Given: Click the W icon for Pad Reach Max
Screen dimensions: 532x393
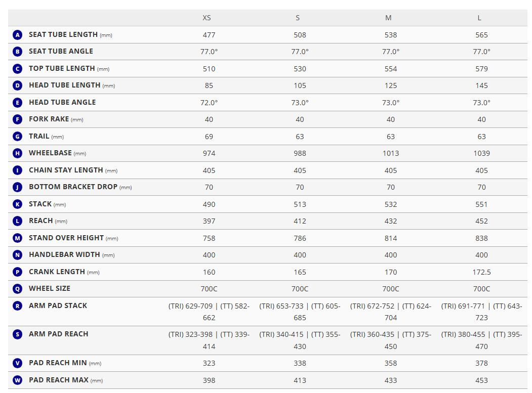Looking at the screenshot, I should 17,380.
